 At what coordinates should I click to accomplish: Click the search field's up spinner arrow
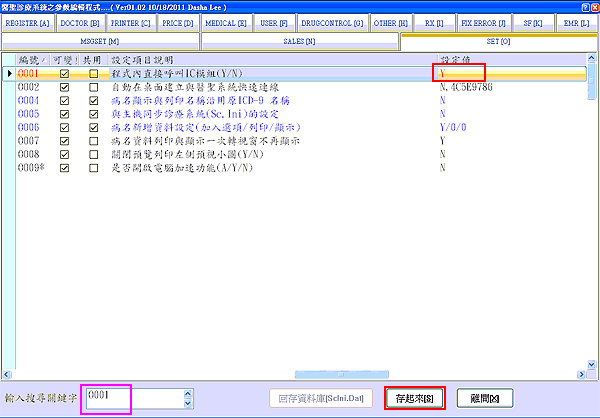[x=186, y=392]
